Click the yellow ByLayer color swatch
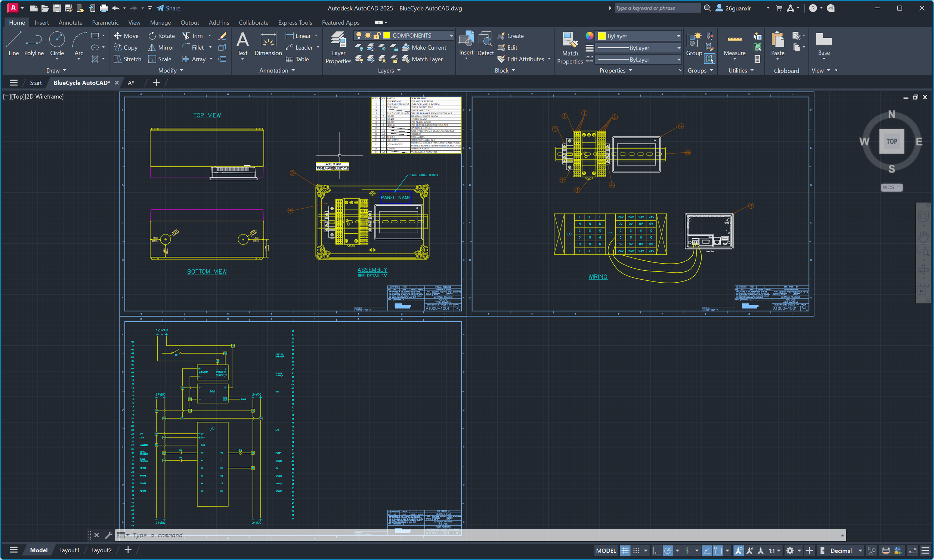 [x=602, y=36]
